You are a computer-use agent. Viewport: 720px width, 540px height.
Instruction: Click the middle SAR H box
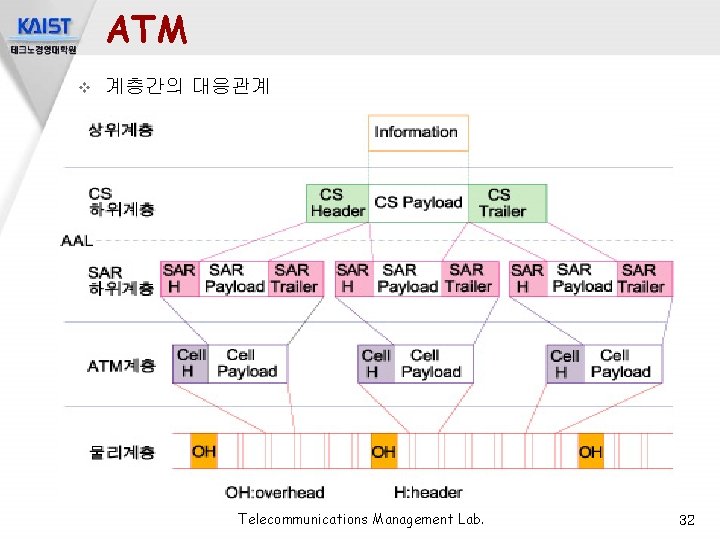(x=354, y=279)
